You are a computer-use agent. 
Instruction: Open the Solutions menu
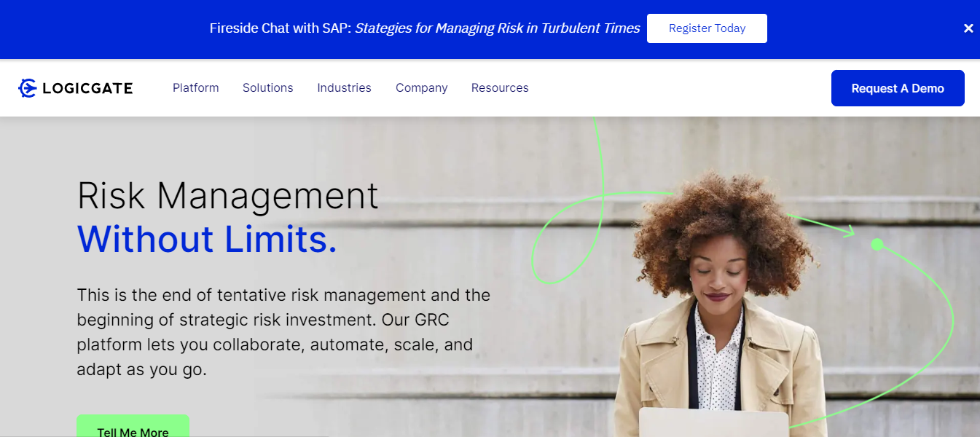pyautogui.click(x=268, y=87)
